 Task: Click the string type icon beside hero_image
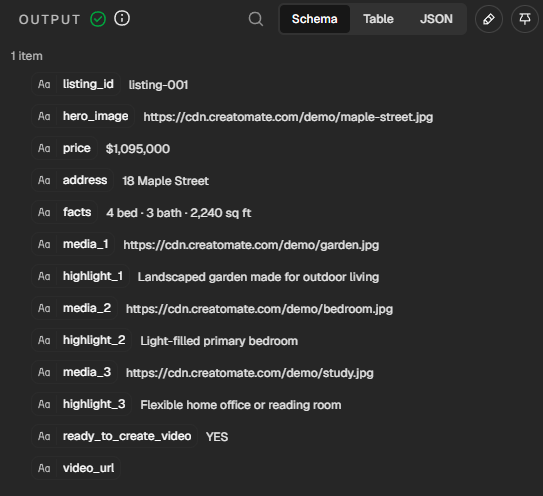pos(44,116)
